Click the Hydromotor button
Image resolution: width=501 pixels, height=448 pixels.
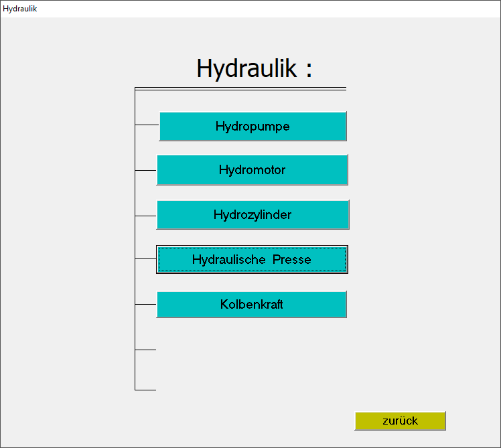252,170
